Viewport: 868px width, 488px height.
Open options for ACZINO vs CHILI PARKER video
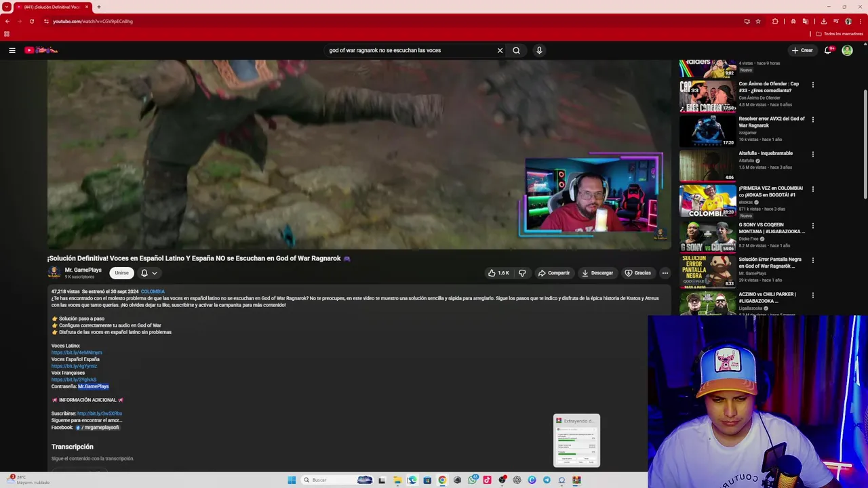pos(813,295)
